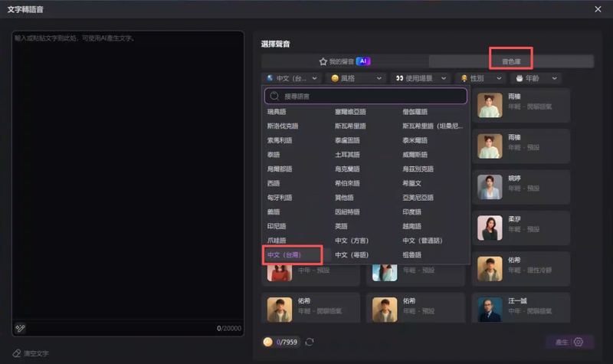
Task: Open settings gear on the 產生 button
Action: [579, 342]
